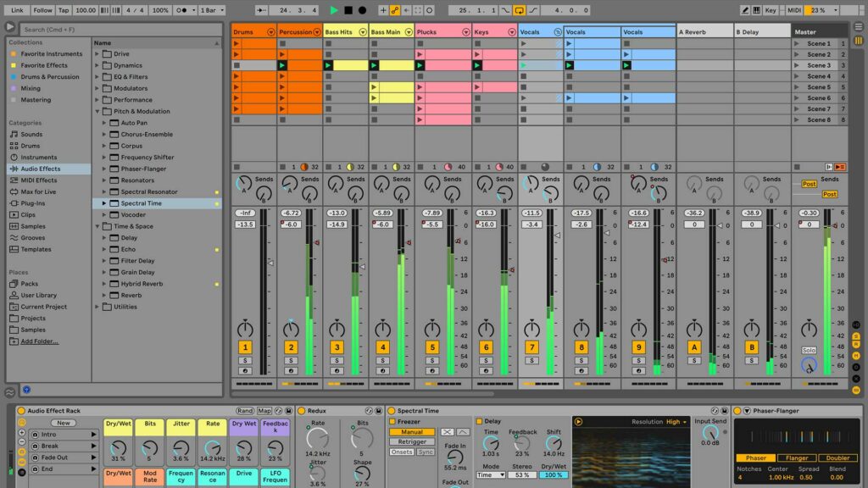The width and height of the screenshot is (868, 488).
Task: Launch Bass Main clip in Scene 5
Action: coord(374,87)
